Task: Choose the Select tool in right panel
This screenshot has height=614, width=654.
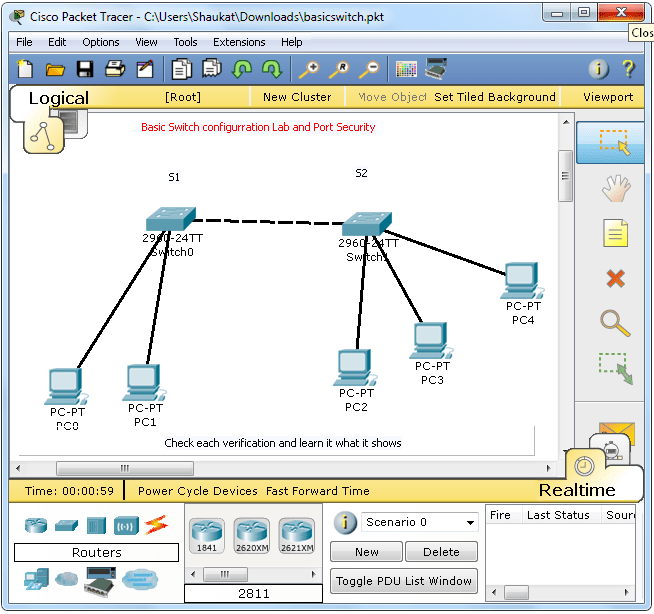Action: (610, 143)
